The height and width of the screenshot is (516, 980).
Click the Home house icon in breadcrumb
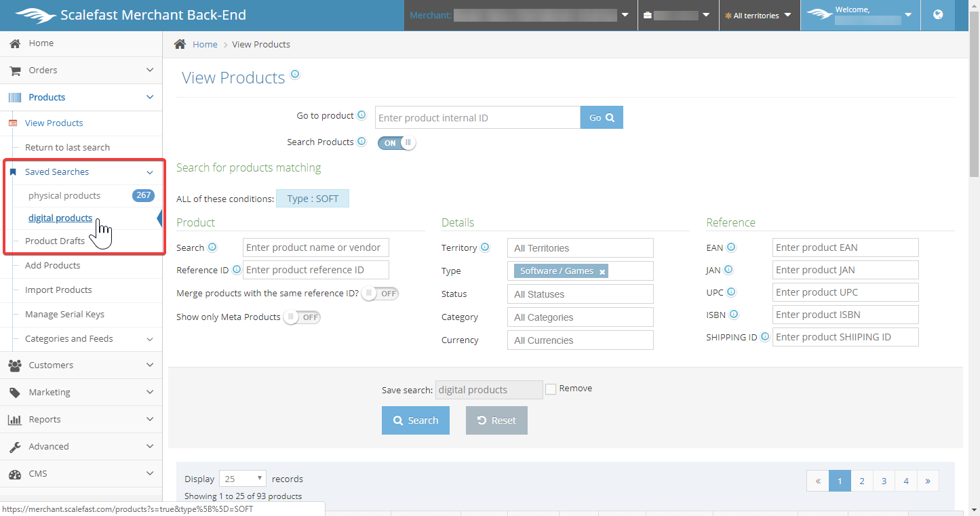(x=180, y=44)
